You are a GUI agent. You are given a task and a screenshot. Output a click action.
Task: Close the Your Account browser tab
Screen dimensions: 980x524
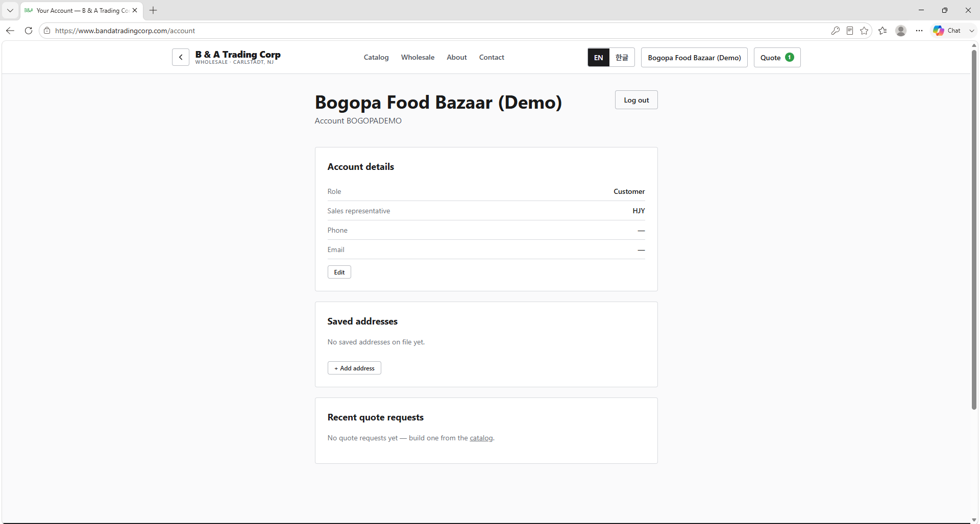pyautogui.click(x=135, y=10)
